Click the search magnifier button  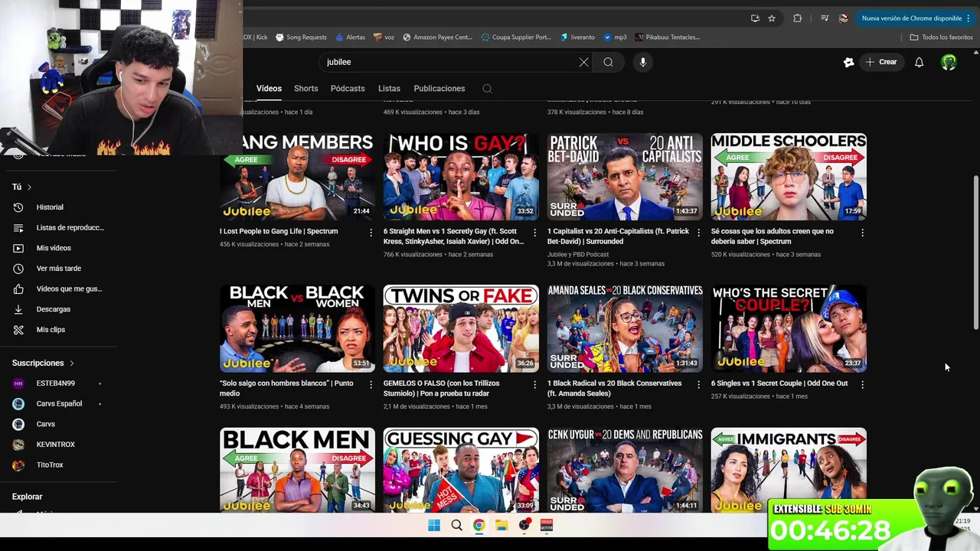click(x=608, y=62)
